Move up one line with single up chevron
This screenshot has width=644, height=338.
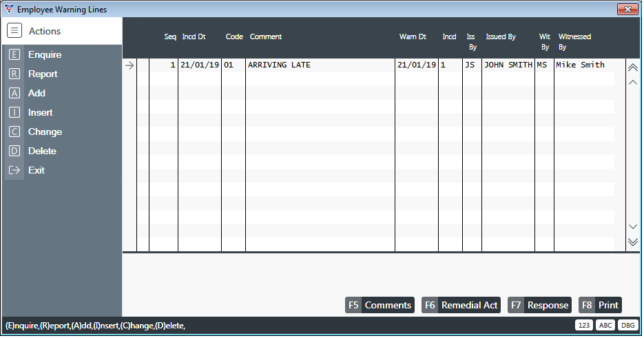coord(633,82)
